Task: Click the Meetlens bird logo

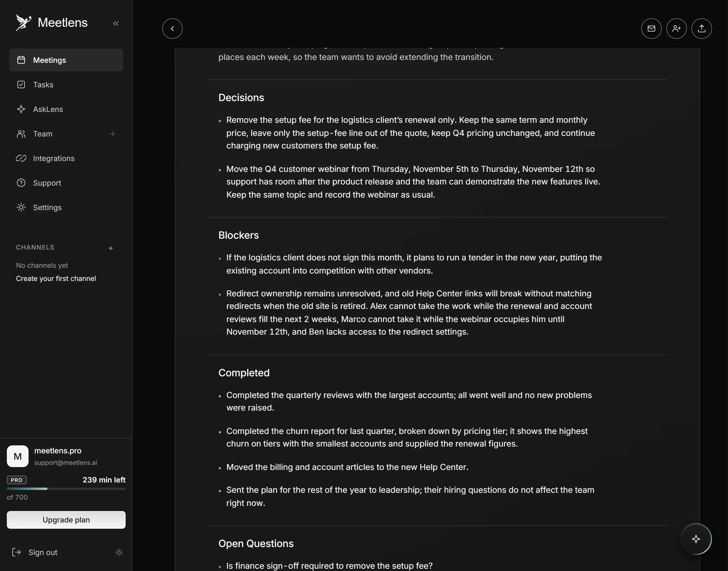Action: tap(23, 23)
